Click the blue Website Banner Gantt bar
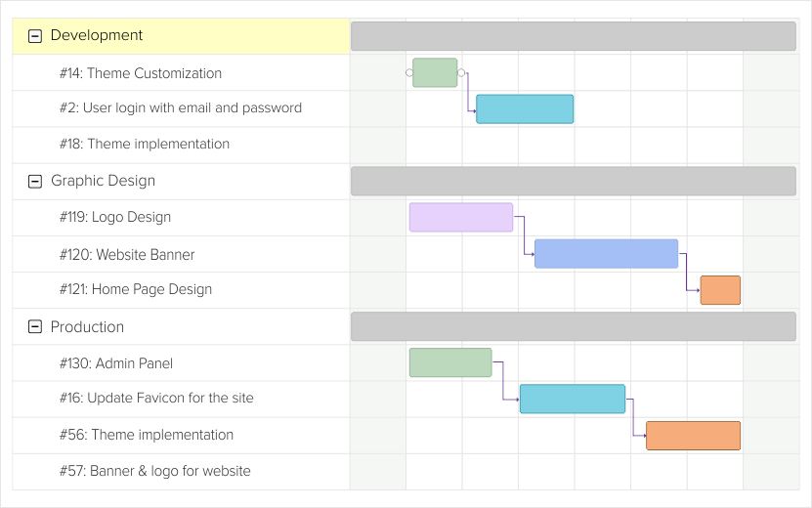The image size is (812, 508). click(606, 254)
